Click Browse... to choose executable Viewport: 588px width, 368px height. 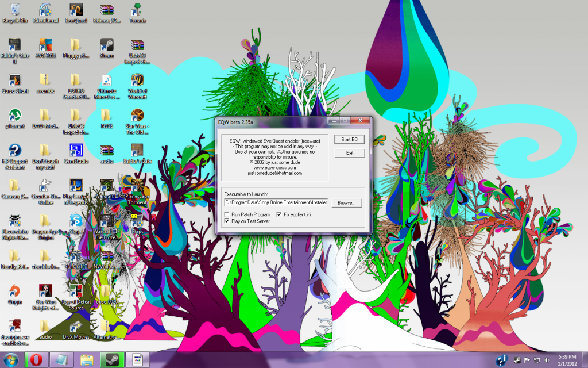[x=346, y=203]
